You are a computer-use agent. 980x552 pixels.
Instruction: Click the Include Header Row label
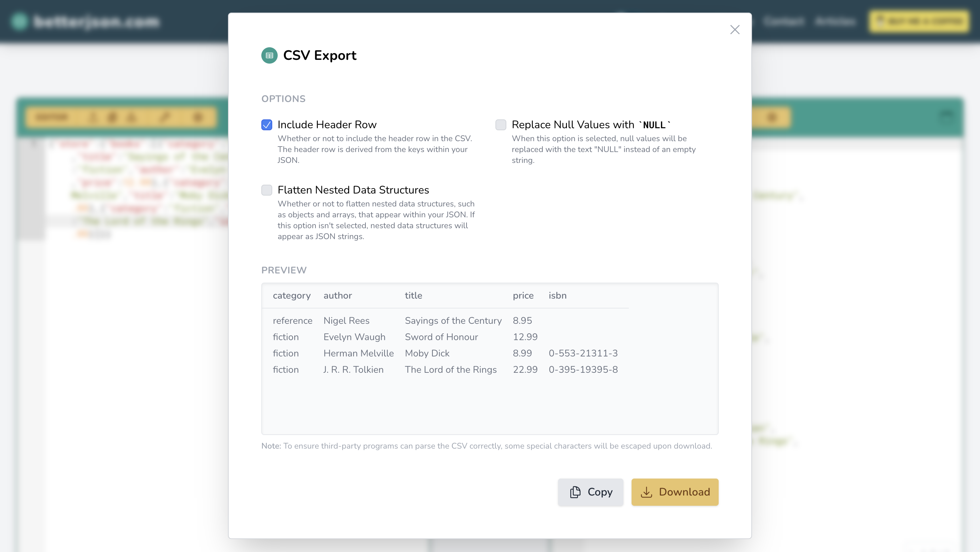coord(327,125)
